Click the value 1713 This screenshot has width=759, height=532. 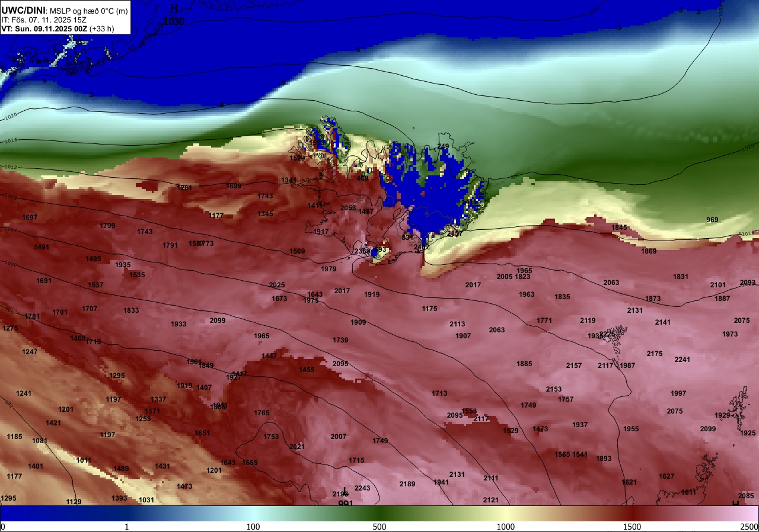point(439,393)
